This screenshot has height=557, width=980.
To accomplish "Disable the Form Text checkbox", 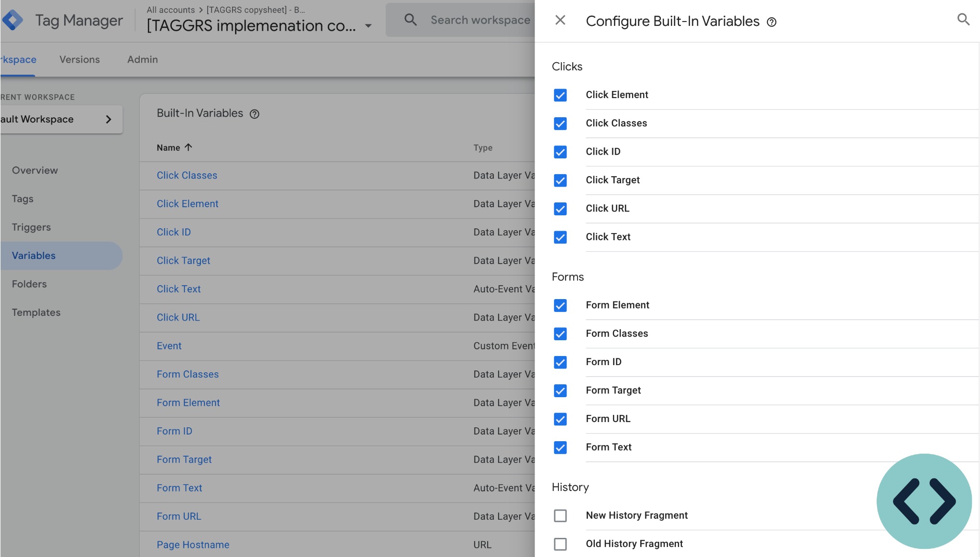I will pos(560,447).
